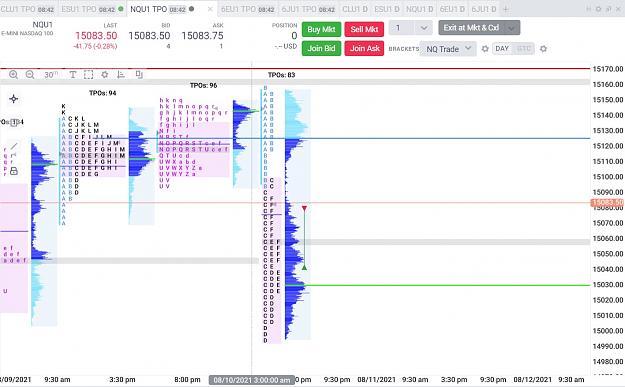Select DAY time in force
The image size is (625, 387).
(x=502, y=49)
